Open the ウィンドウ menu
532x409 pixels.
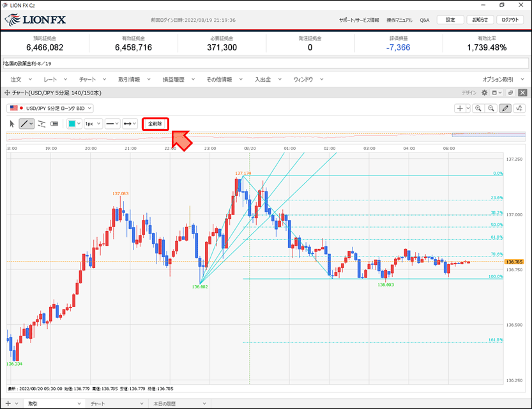pyautogui.click(x=308, y=79)
